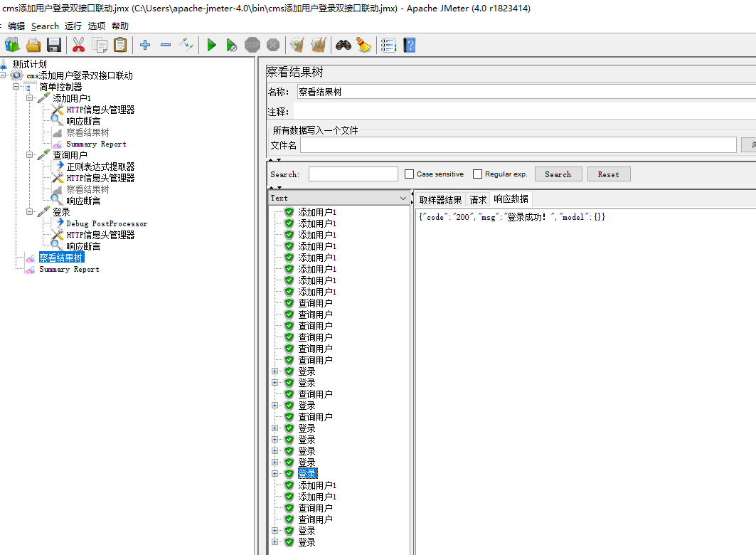Click the Shutdown test toolbar icon
Image resolution: width=756 pixels, height=555 pixels.
tap(273, 45)
